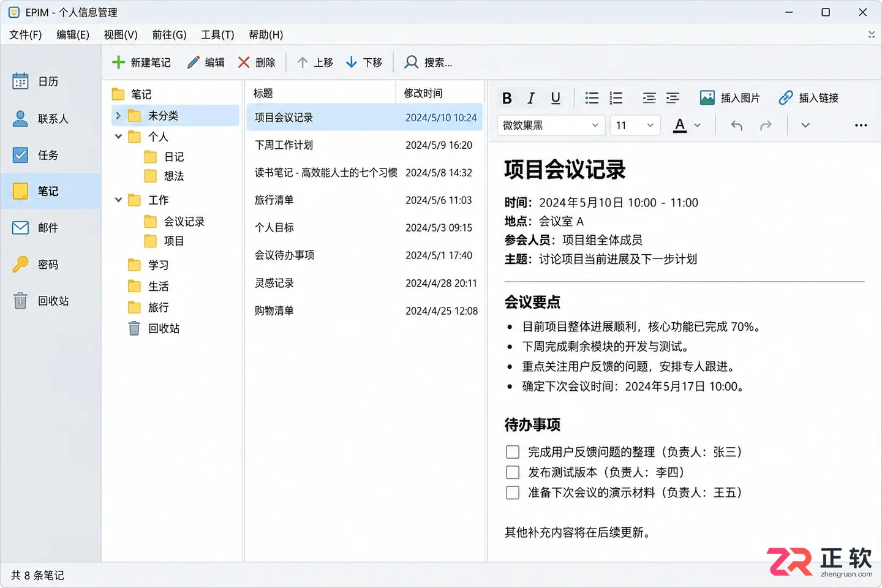Open the 笔记 notes section in sidebar
The image size is (882, 588).
[x=50, y=191]
